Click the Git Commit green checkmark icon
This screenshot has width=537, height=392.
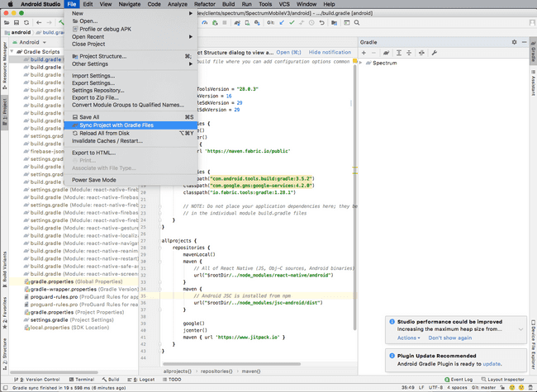[292, 22]
